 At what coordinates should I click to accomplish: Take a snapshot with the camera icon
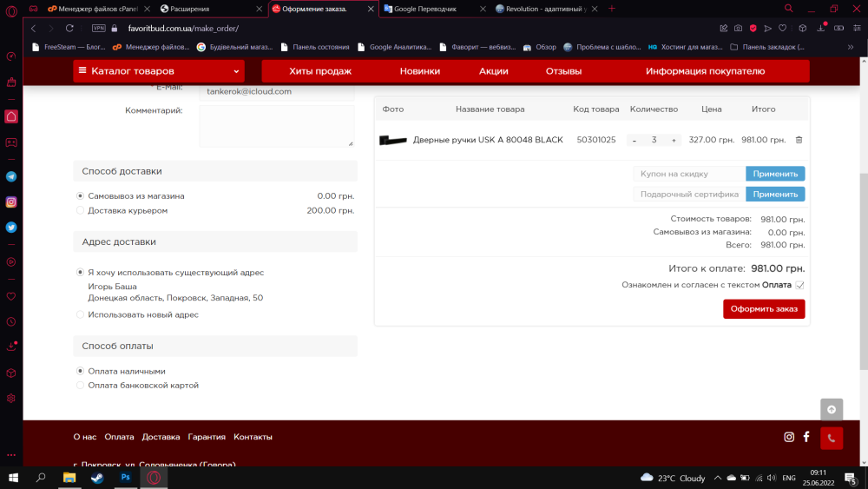(x=738, y=28)
